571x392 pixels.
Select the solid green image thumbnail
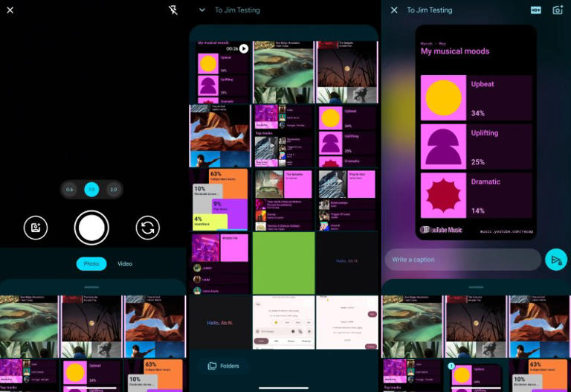(x=283, y=263)
